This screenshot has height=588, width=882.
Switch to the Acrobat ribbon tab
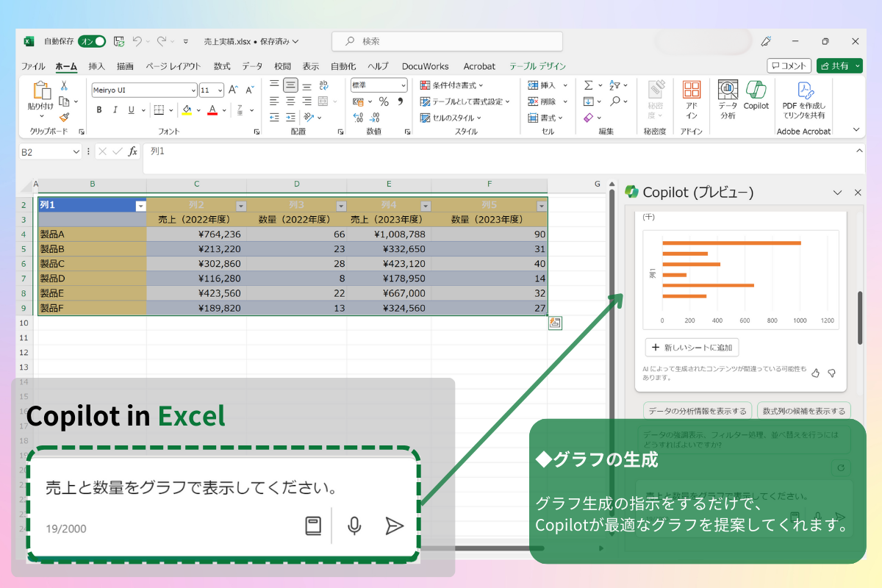coord(479,66)
